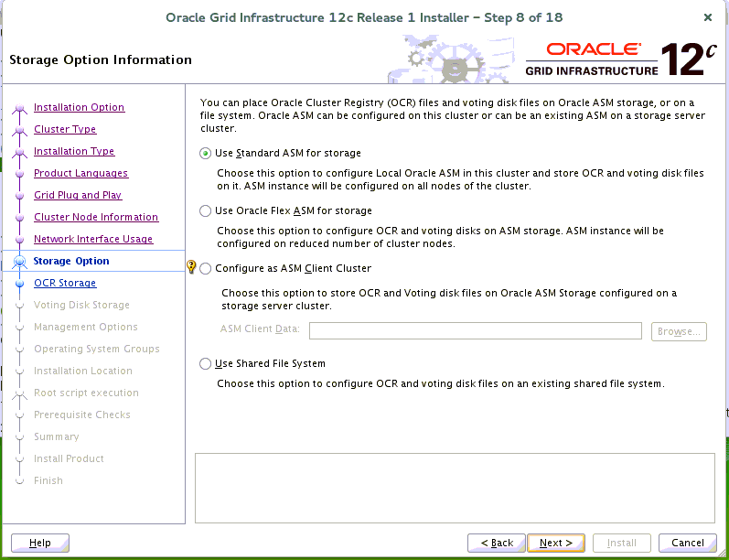Viewport: 729px width, 560px height.
Task: Jump to Grid Plug and Play step
Action: coord(78,195)
